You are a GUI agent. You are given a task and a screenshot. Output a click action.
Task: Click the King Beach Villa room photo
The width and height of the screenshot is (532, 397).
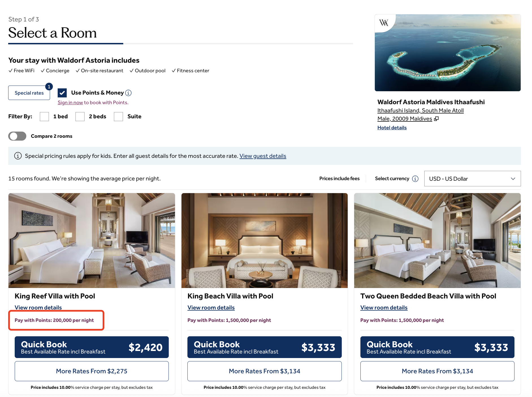coord(264,241)
